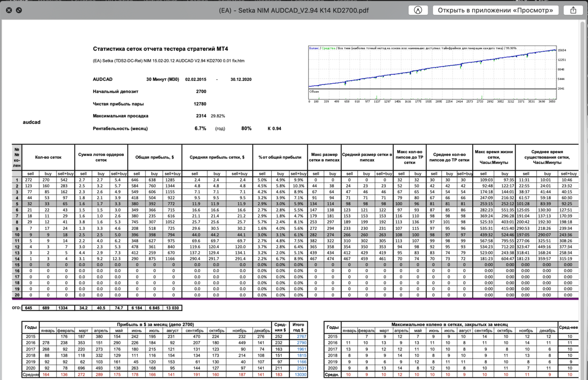Click the '% от общей прибыли' column header
588x380 pixels.
(280, 157)
